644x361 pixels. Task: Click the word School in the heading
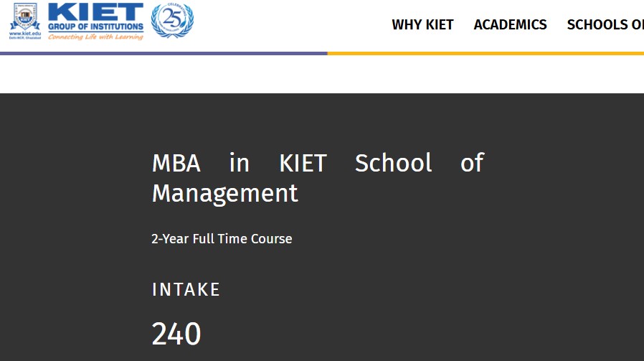pos(393,163)
